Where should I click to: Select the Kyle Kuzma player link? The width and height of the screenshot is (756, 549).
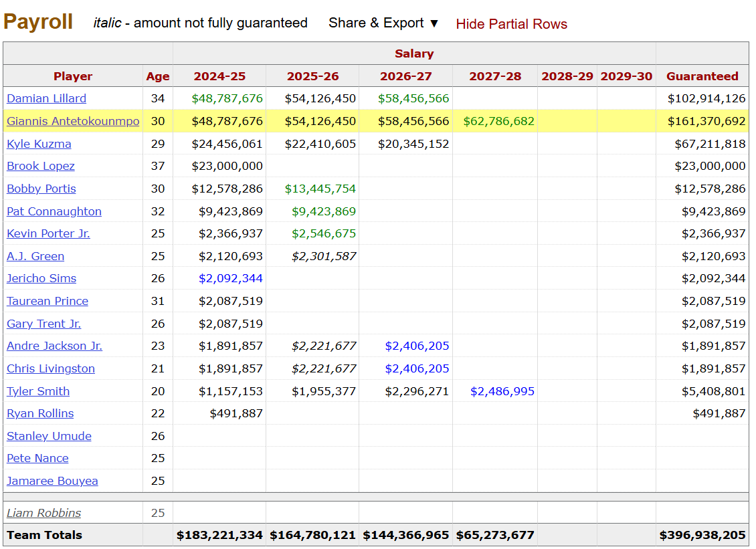tap(39, 144)
